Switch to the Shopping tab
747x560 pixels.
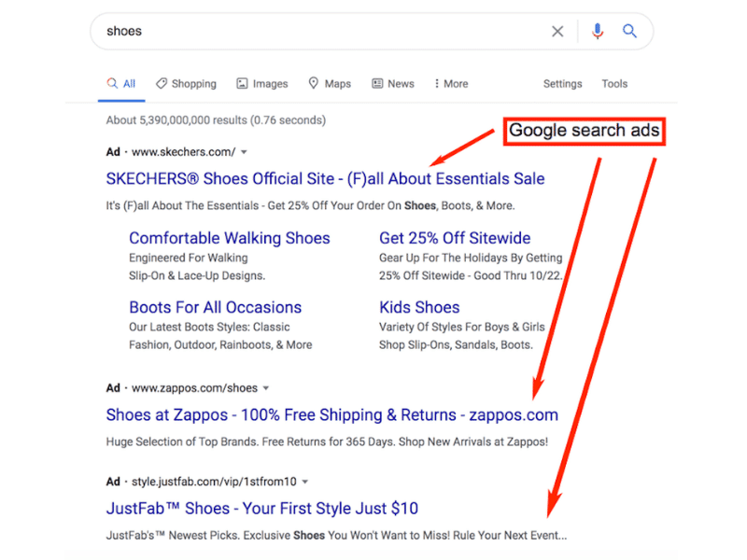click(x=186, y=84)
